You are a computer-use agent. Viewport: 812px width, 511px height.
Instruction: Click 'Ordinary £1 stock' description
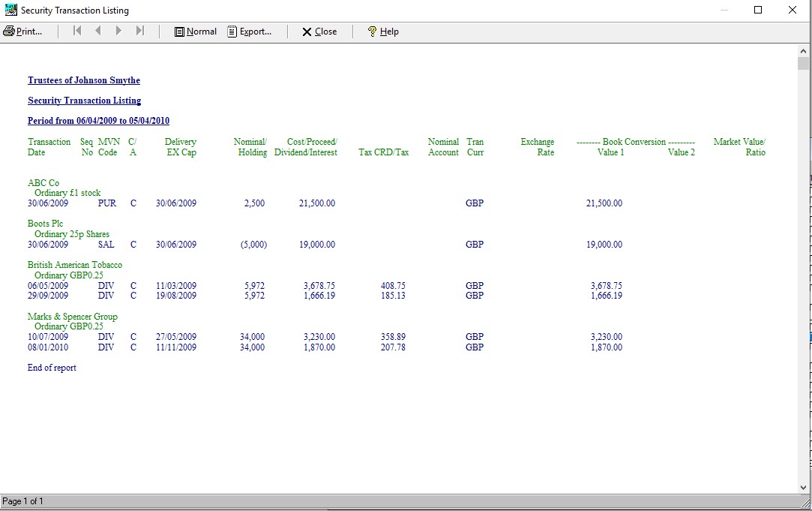(x=67, y=193)
